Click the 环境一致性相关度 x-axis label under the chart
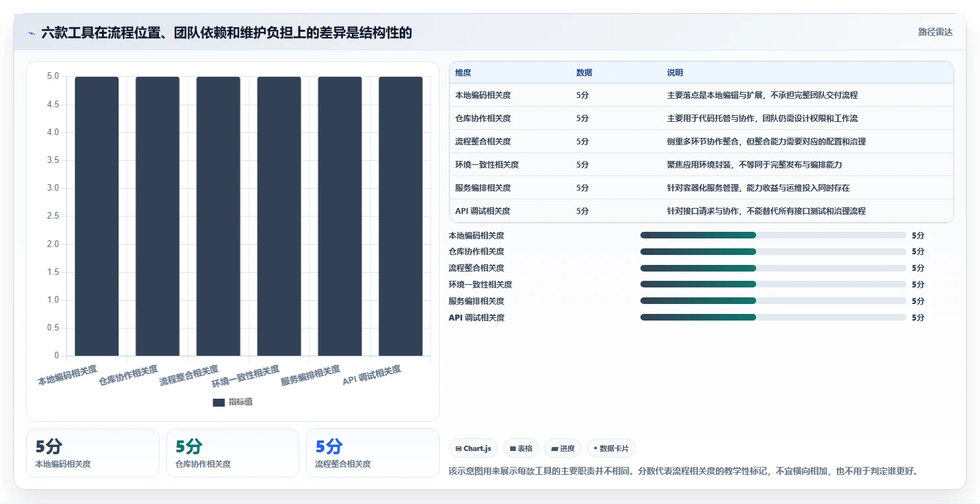This screenshot has width=980, height=504. tap(246, 376)
